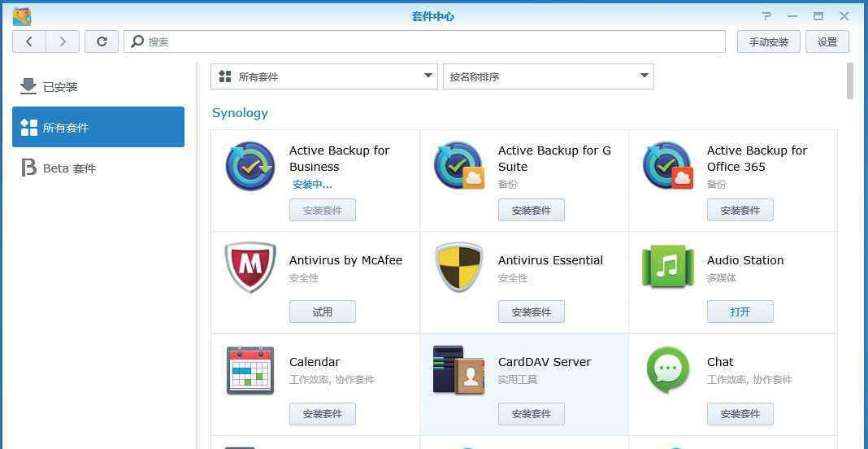
Task: Install the Calendar package
Action: click(322, 413)
